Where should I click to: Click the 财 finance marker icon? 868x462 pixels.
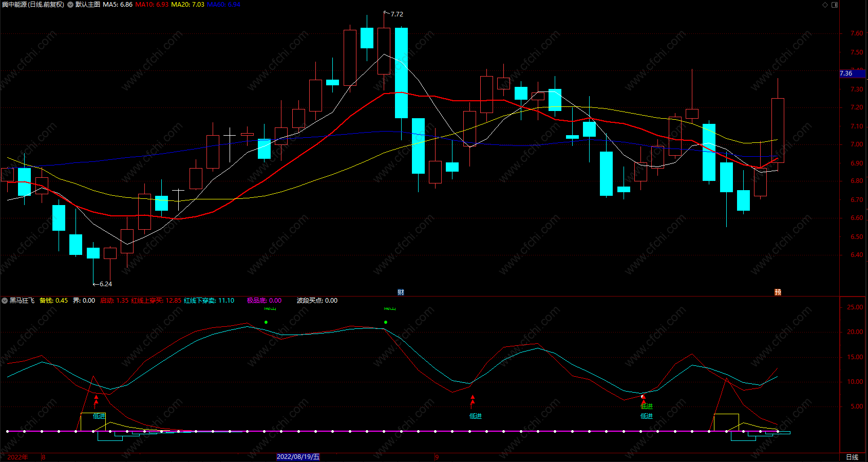401,292
